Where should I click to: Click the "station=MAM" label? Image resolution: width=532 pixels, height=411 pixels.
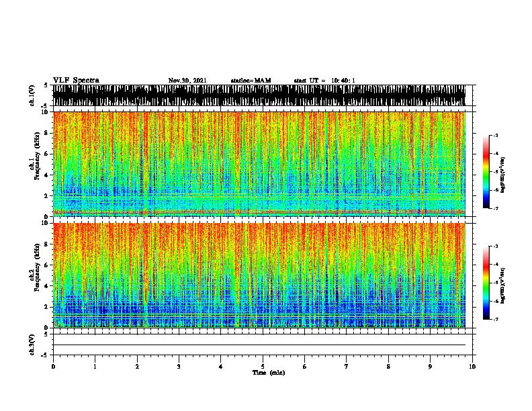[251, 81]
